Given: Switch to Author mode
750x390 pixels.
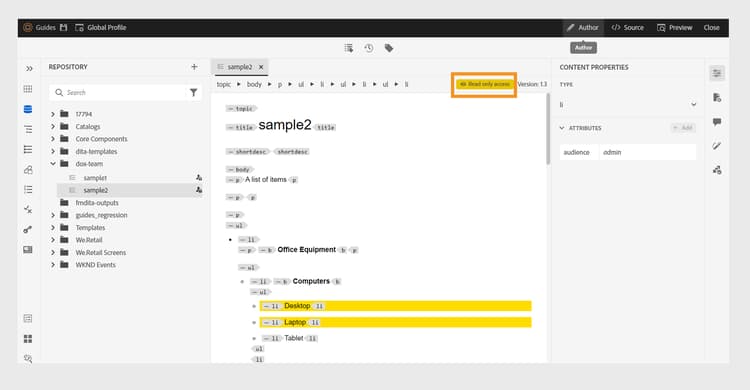Looking at the screenshot, I should (583, 28).
